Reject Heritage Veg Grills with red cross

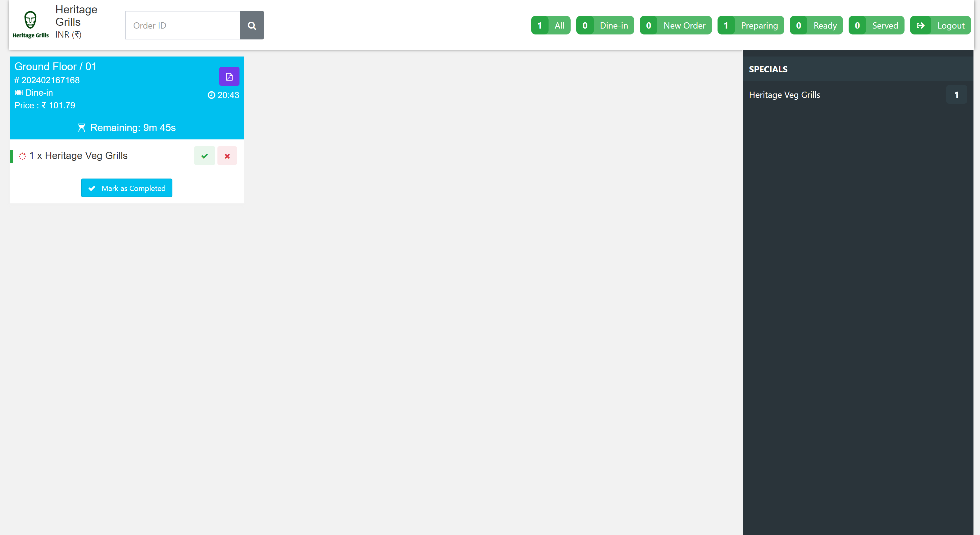pyautogui.click(x=227, y=156)
